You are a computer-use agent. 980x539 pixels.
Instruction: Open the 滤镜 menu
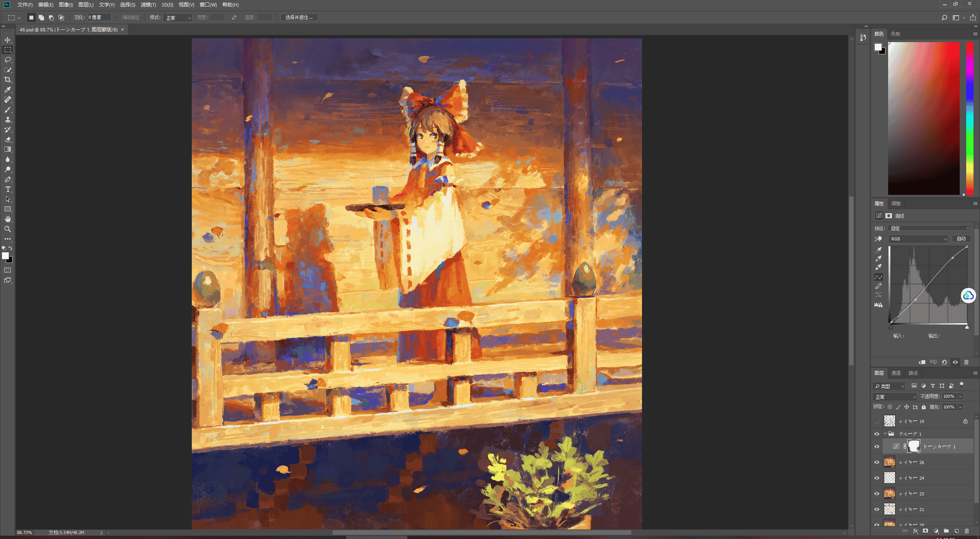coord(148,5)
